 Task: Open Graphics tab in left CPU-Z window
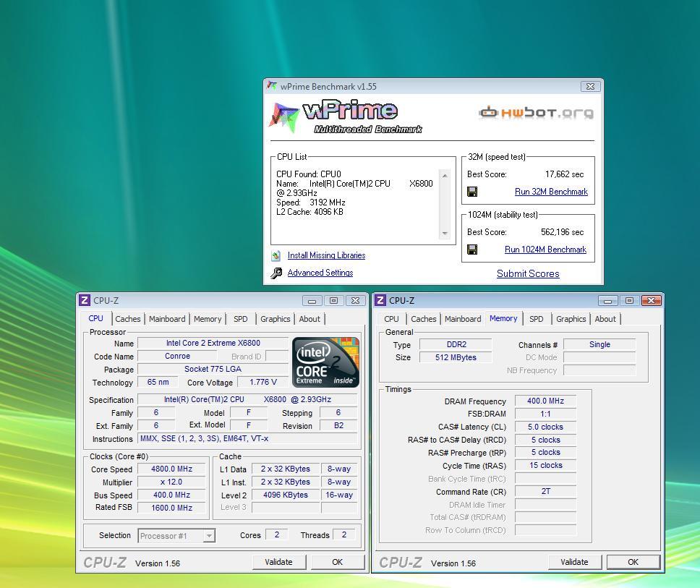click(x=275, y=319)
